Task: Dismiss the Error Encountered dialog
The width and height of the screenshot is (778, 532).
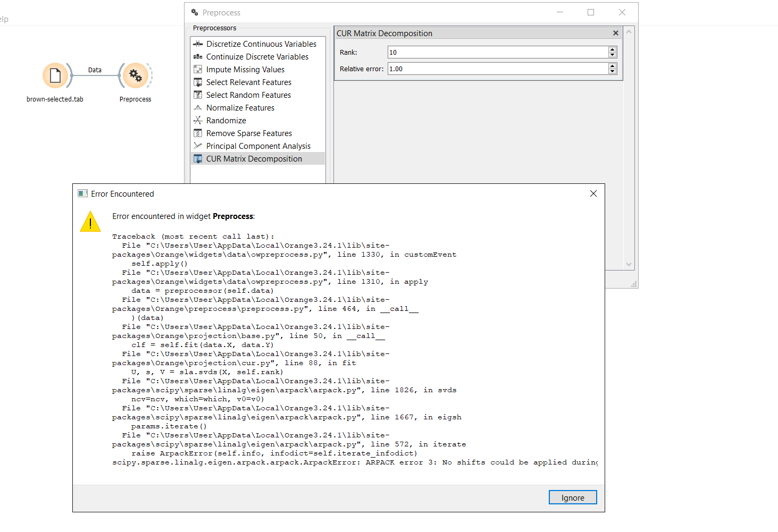Action: click(x=593, y=193)
